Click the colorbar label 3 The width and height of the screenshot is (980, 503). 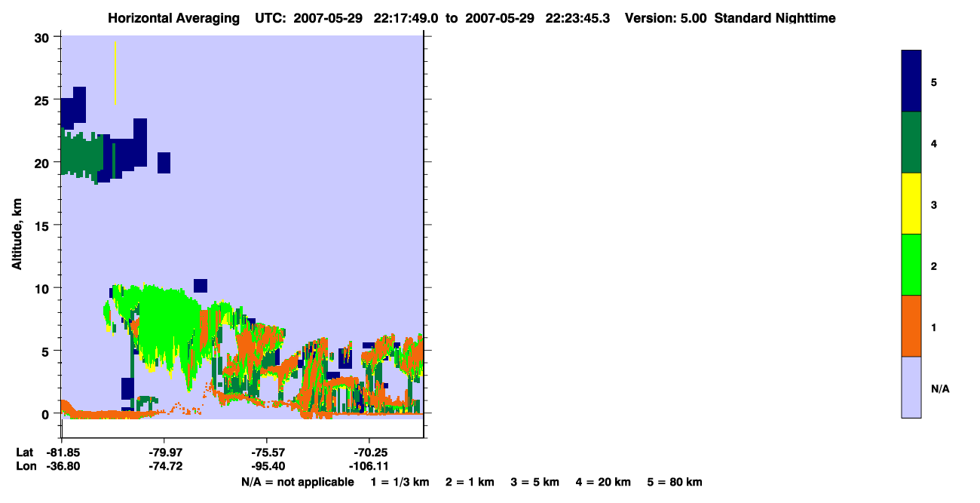point(934,204)
